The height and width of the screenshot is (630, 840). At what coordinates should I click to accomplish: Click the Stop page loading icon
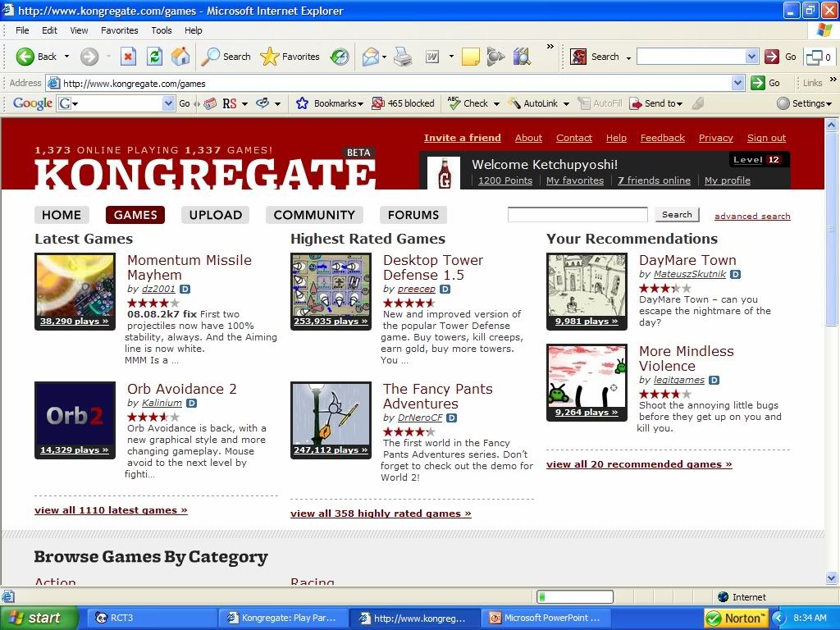coord(128,57)
